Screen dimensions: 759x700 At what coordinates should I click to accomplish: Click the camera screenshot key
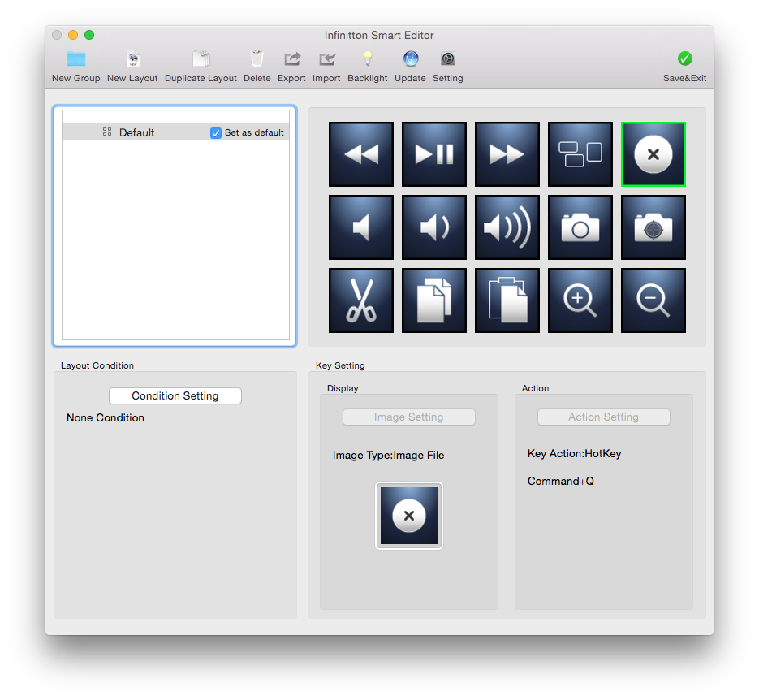(580, 227)
